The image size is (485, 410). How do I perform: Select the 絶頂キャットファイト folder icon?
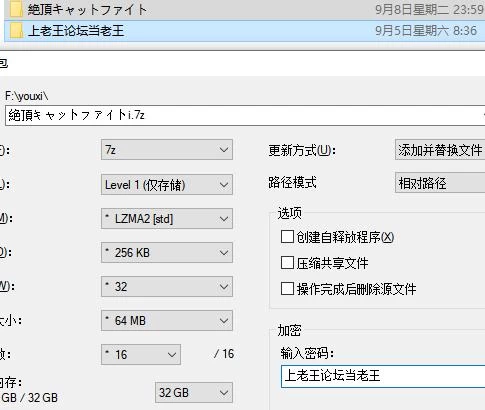(x=16, y=9)
